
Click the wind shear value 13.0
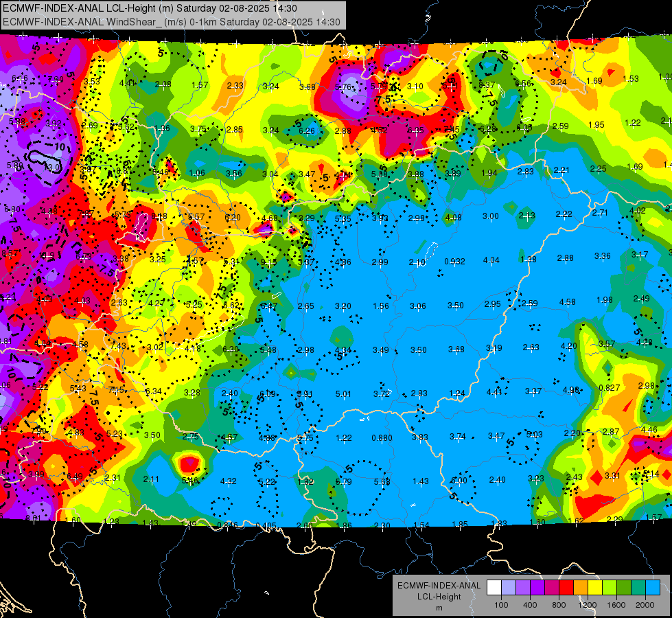pos(54,168)
